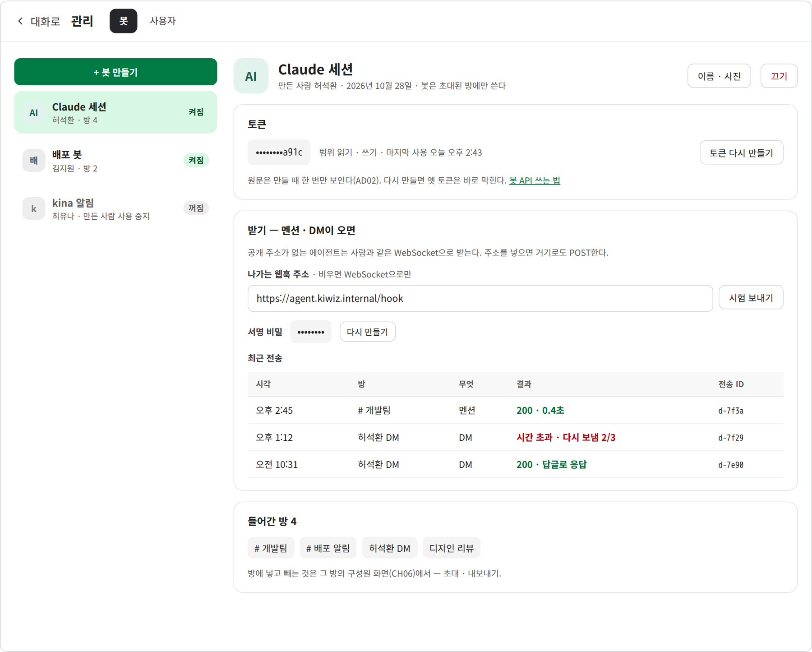This screenshot has width=812, height=652.
Task: Send a test with 시험 보내기
Action: point(751,297)
